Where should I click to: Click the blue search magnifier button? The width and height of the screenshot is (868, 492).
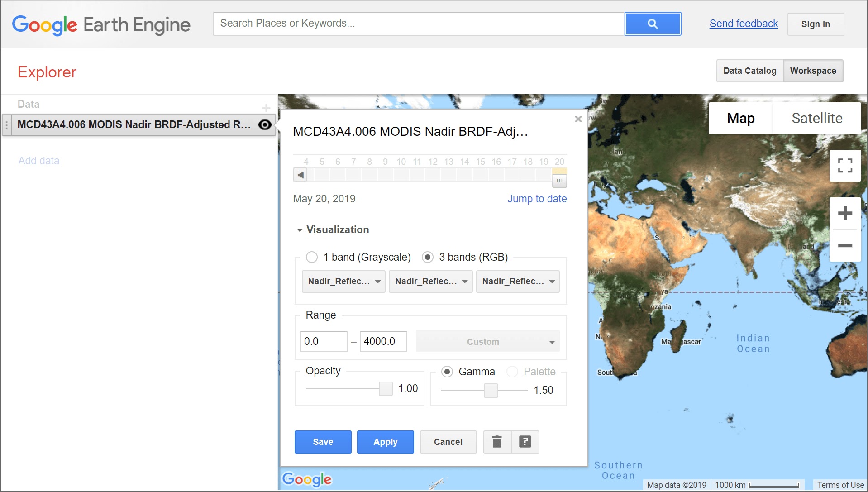click(x=653, y=24)
